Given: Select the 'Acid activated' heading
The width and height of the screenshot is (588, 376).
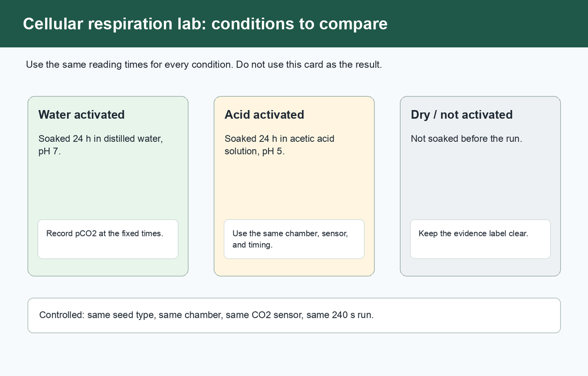Looking at the screenshot, I should click(264, 115).
